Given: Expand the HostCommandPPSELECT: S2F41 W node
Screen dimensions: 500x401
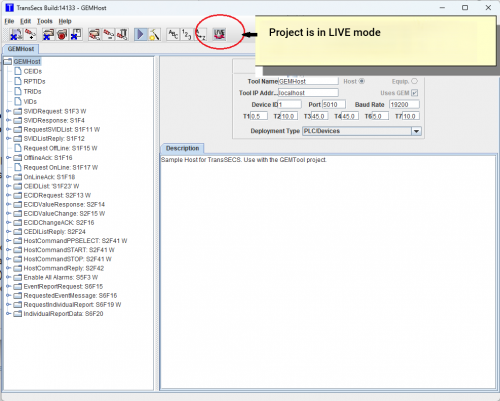Looking at the screenshot, I should point(8,241).
